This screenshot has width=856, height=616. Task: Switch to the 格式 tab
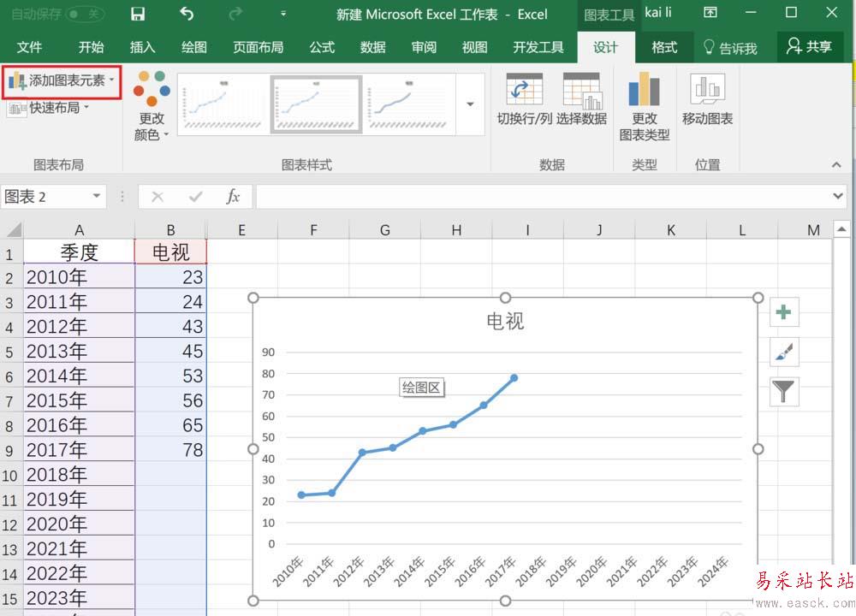point(664,47)
